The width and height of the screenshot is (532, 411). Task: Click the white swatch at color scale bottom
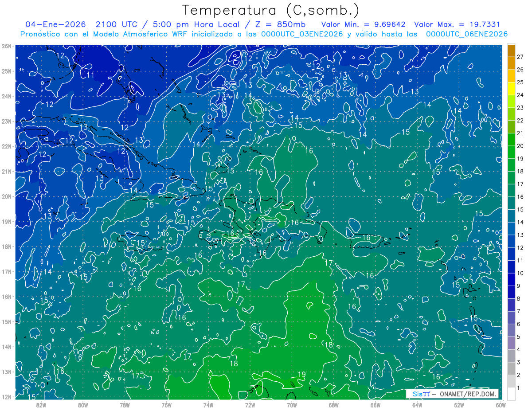[x=511, y=394]
